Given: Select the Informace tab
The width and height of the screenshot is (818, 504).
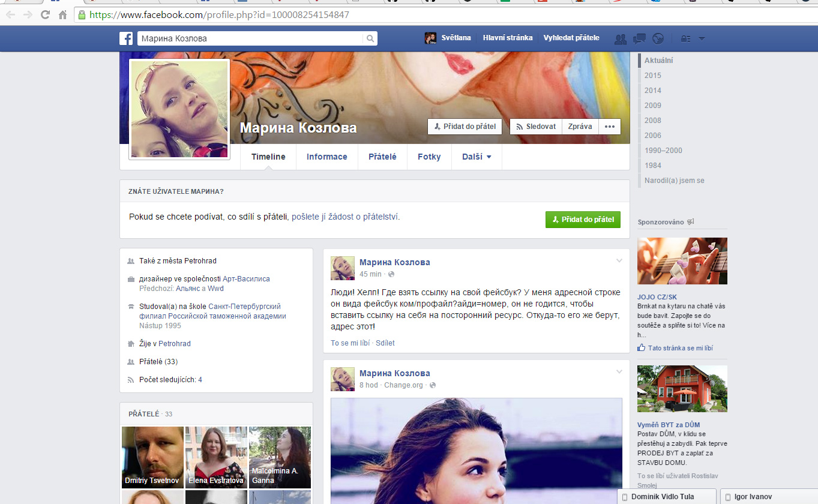Looking at the screenshot, I should coord(327,157).
